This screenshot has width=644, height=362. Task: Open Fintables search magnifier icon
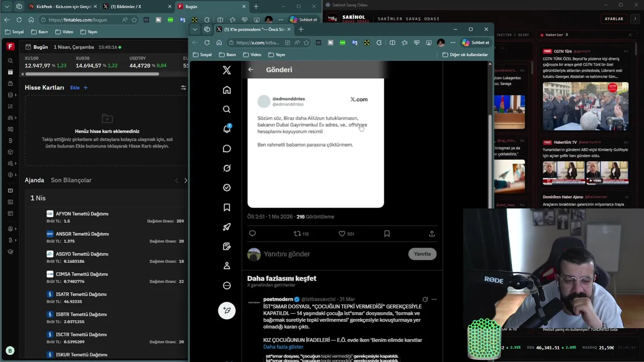[10, 61]
